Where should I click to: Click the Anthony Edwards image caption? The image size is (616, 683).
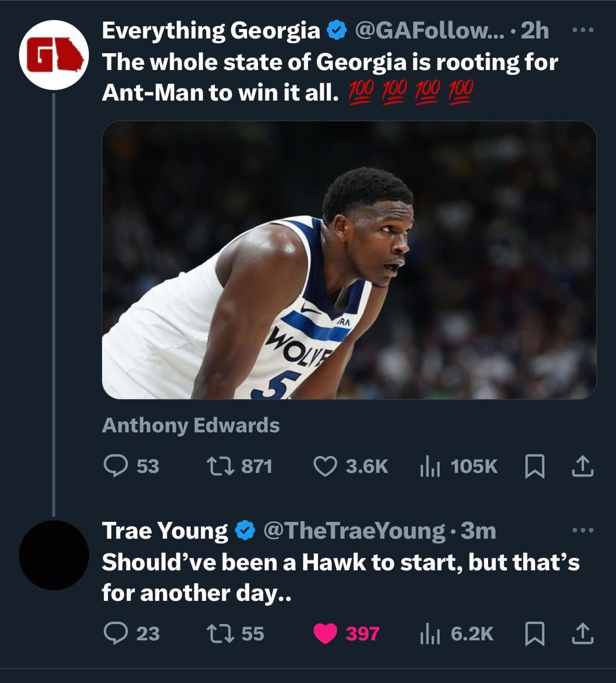[x=191, y=425]
